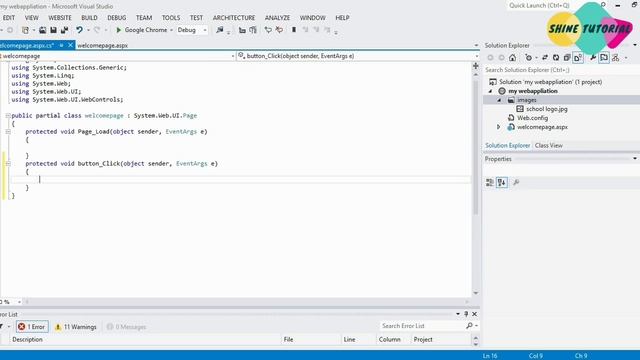Collapse the welcomepage class outline
This screenshot has height=360, width=640.
tap(8, 116)
